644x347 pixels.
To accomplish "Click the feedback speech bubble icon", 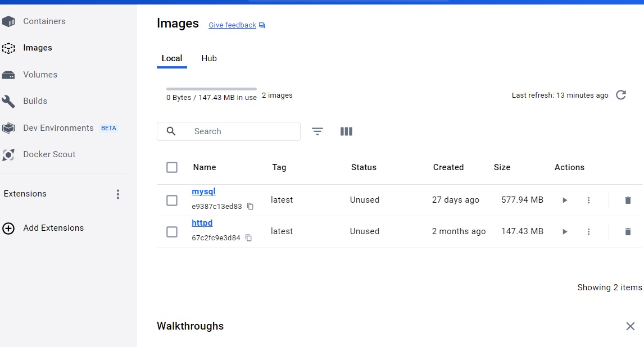I will click(262, 25).
